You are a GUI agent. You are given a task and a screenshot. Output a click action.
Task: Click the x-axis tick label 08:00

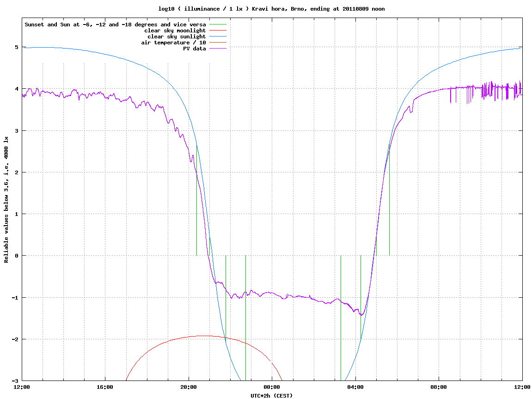click(x=439, y=387)
